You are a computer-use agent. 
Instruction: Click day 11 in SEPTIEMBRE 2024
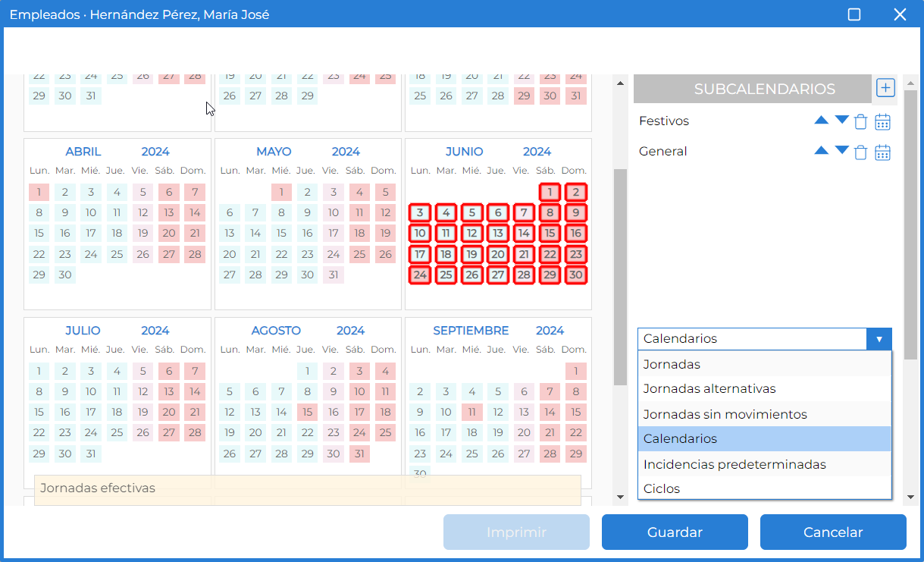[x=471, y=412]
